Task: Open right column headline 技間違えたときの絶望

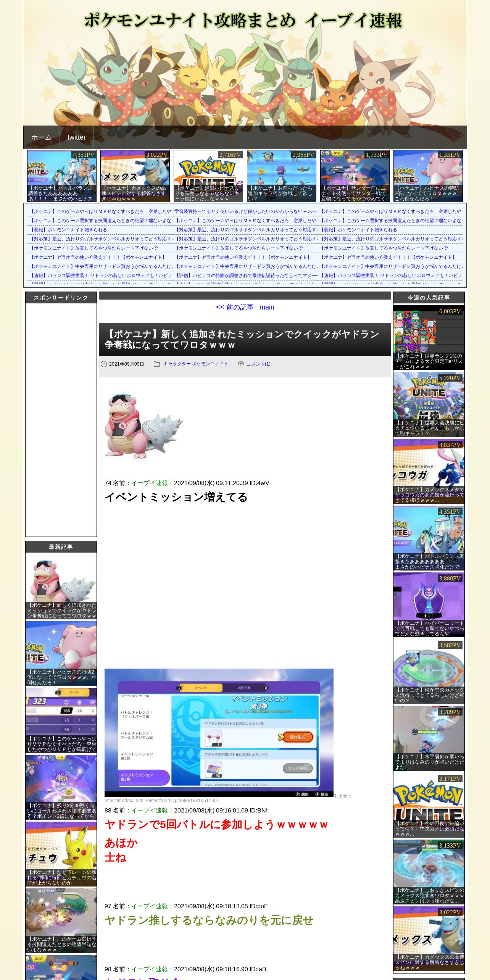Action: [391, 221]
